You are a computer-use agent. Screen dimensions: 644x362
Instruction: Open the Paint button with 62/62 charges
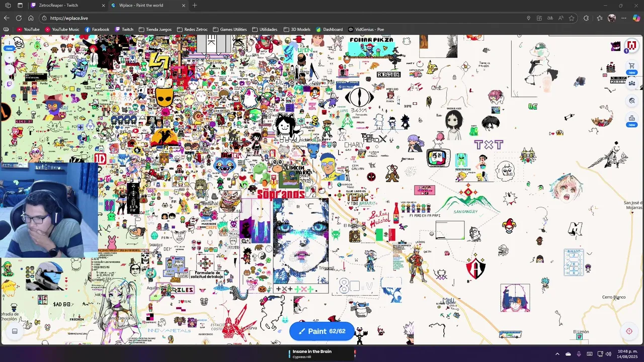(x=321, y=331)
